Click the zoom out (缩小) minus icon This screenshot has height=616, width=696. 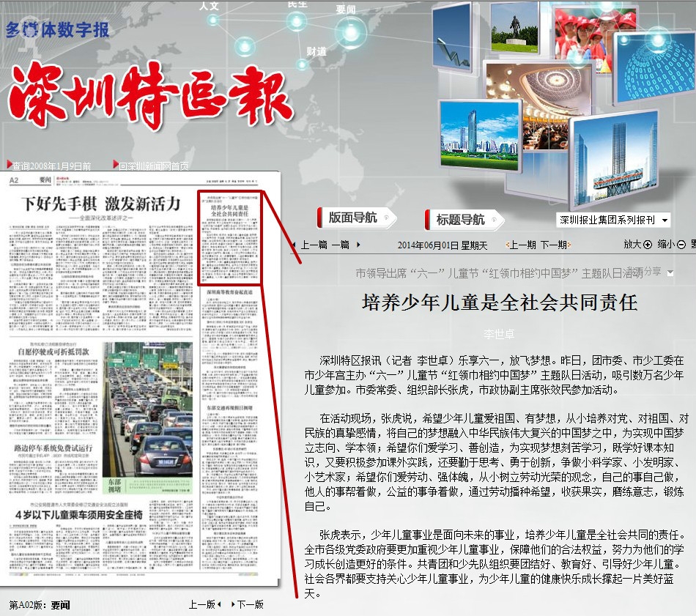coord(681,245)
